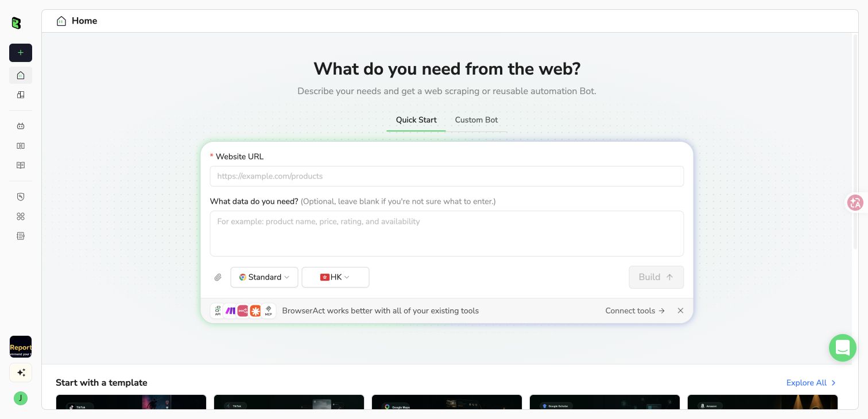Dismiss the connect tools banner
This screenshot has width=868, height=419.
[680, 311]
